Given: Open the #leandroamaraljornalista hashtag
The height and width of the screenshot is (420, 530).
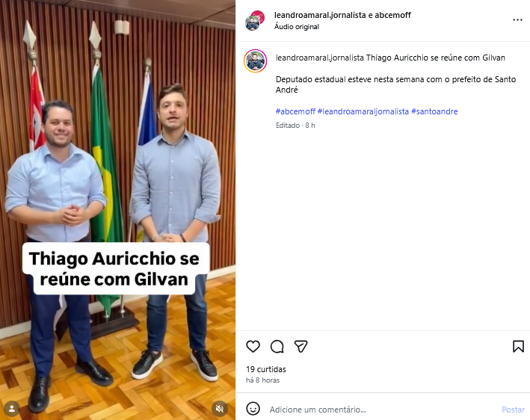Looking at the screenshot, I should [363, 111].
